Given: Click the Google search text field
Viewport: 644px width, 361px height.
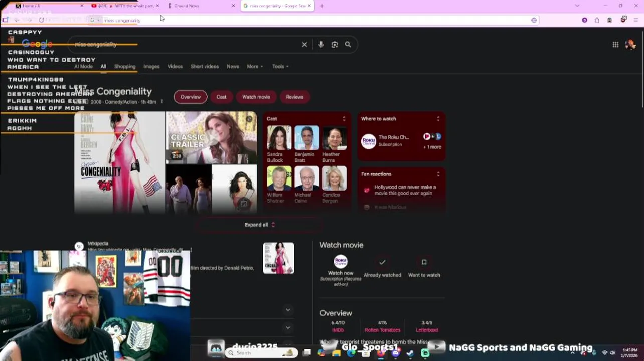Looking at the screenshot, I should click(x=186, y=45).
